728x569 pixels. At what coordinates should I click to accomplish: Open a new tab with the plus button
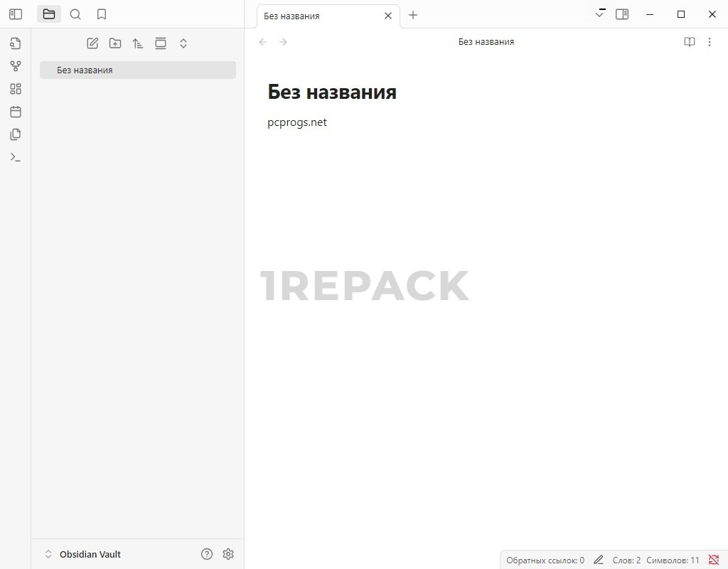tap(413, 15)
